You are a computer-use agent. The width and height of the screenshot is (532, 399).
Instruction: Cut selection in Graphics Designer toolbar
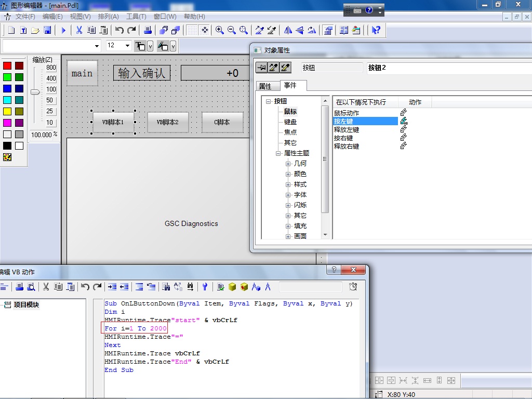tap(79, 31)
